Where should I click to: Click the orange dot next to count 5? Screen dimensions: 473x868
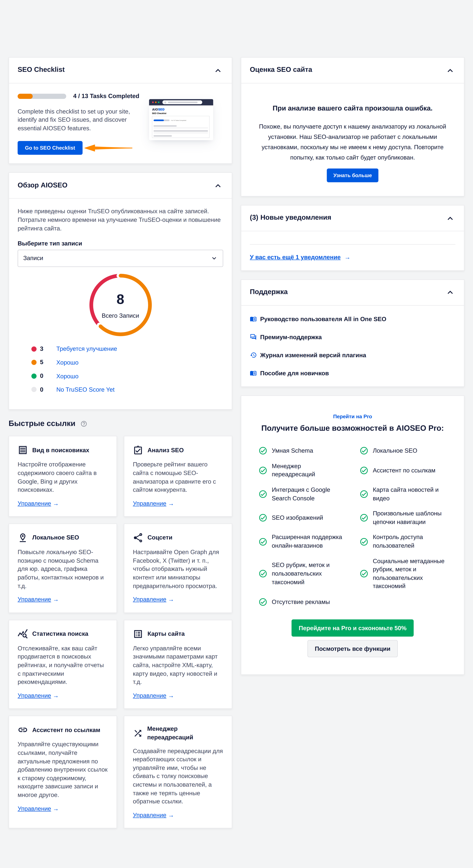pyautogui.click(x=34, y=362)
